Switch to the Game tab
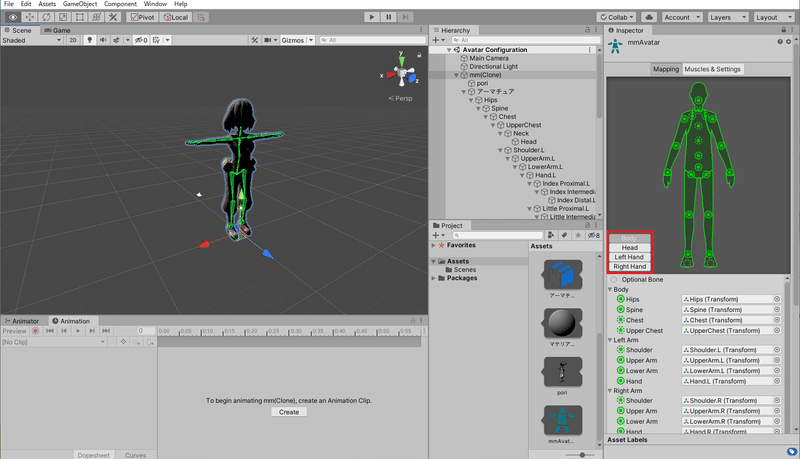 click(x=57, y=30)
